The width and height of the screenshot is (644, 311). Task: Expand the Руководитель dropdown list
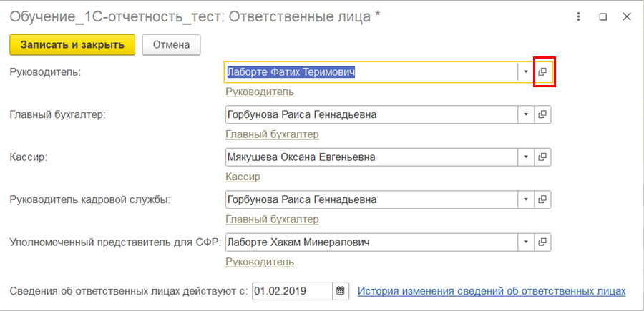click(x=525, y=72)
